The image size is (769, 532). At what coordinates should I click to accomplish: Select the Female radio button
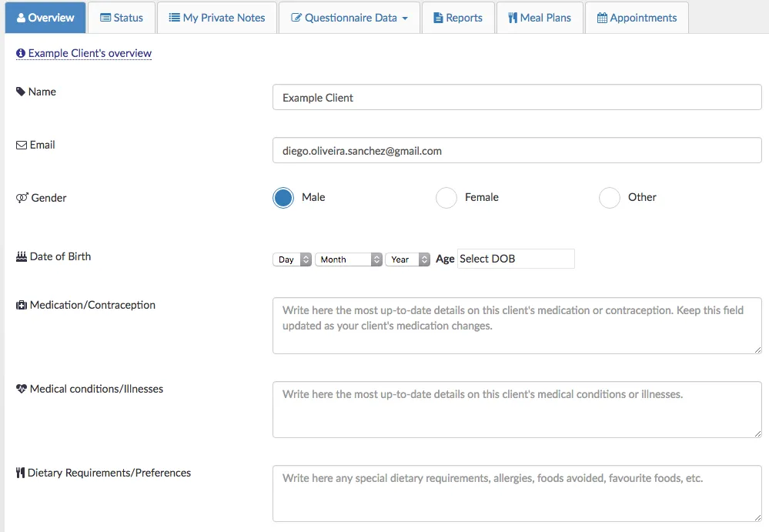pyautogui.click(x=446, y=198)
